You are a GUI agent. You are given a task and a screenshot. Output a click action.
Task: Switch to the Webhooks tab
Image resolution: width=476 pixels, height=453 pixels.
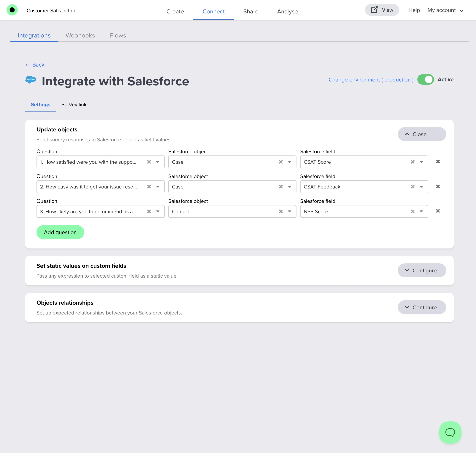pos(80,35)
